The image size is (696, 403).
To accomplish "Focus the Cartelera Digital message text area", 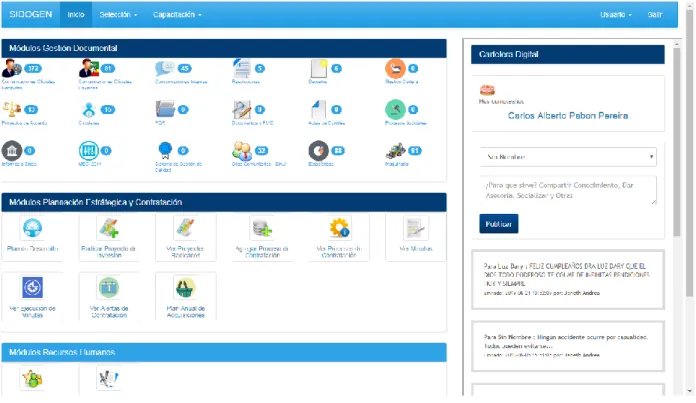I will 568,190.
